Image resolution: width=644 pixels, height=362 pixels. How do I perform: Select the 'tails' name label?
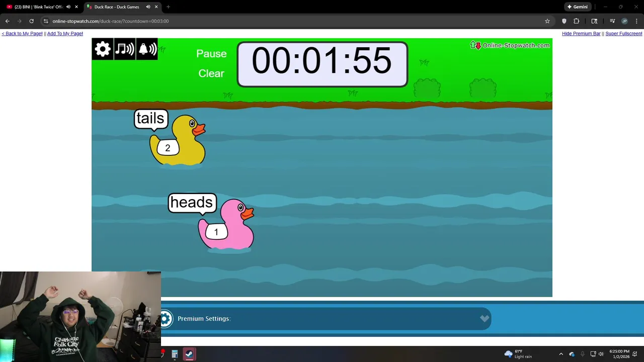(x=150, y=118)
